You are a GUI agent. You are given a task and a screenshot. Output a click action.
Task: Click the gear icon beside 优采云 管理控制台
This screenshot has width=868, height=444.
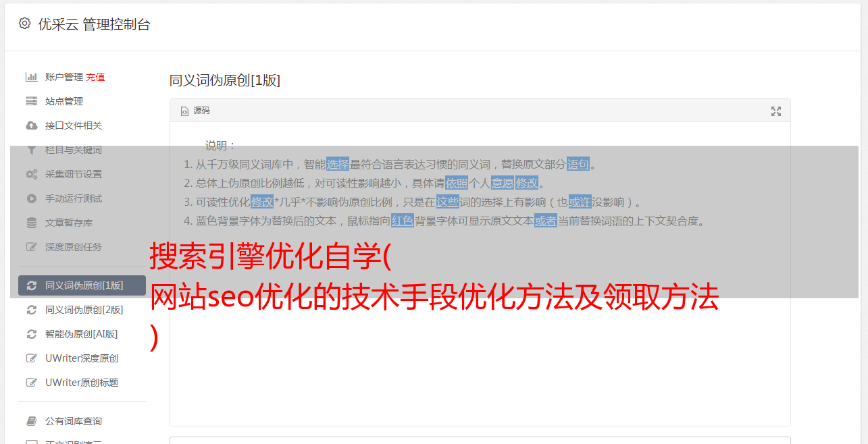pos(24,24)
